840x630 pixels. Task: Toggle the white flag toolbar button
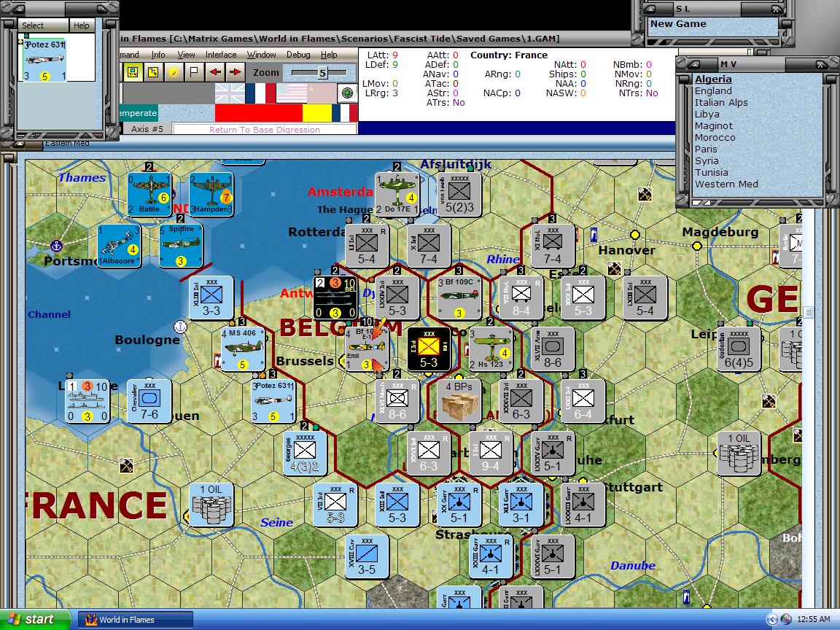click(x=194, y=72)
